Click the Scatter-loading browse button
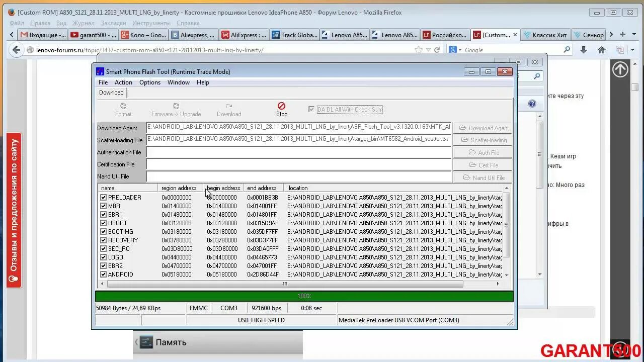The width and height of the screenshot is (644, 362). [x=484, y=140]
